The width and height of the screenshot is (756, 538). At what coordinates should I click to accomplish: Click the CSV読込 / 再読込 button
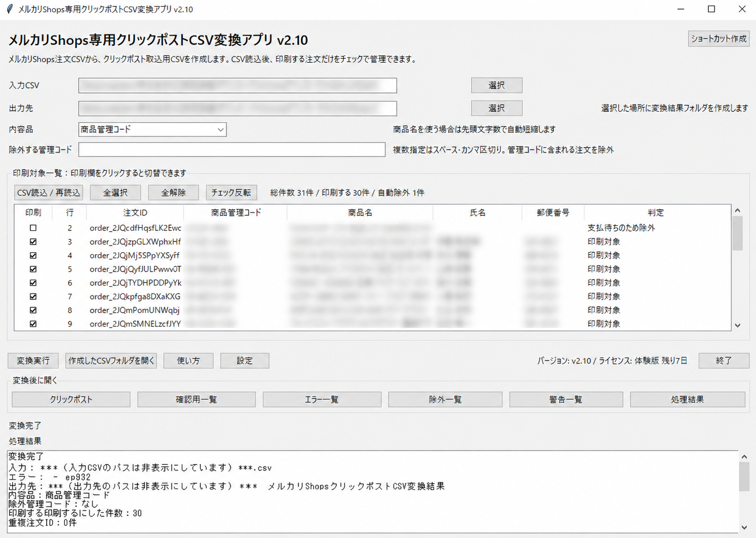click(49, 193)
